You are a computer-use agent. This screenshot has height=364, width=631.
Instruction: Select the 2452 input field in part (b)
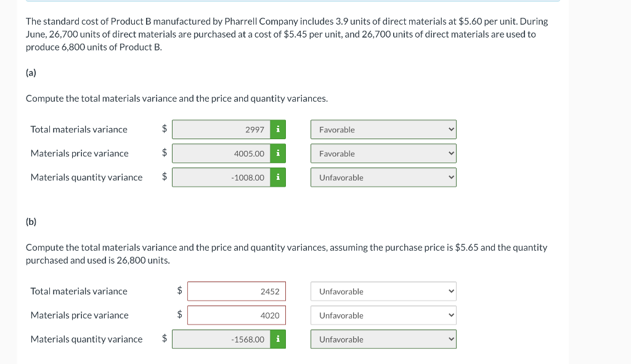(x=236, y=291)
